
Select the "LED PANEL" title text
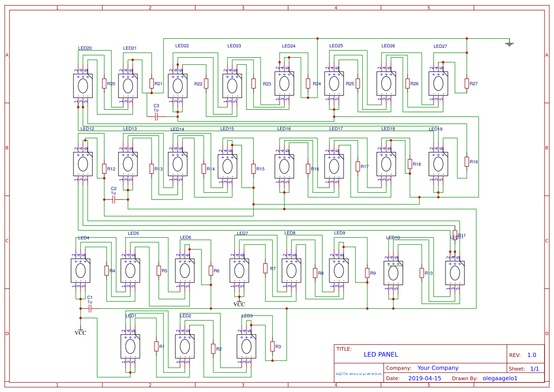pos(381,355)
